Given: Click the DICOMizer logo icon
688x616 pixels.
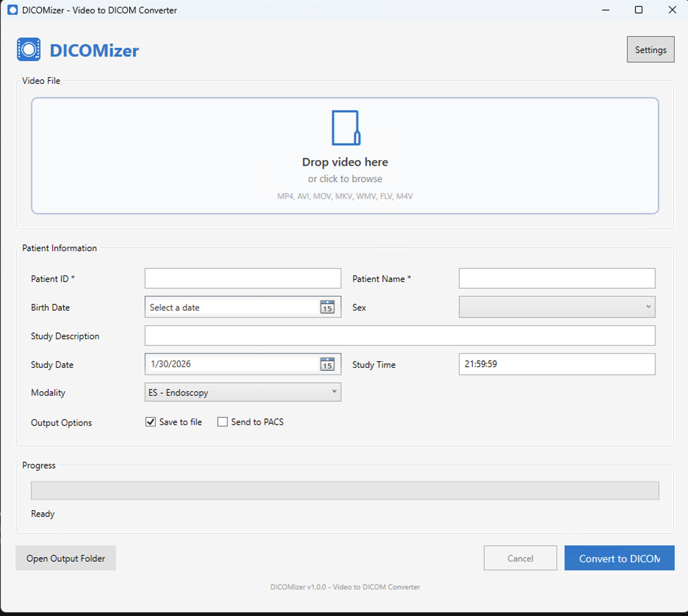Looking at the screenshot, I should click(x=29, y=49).
